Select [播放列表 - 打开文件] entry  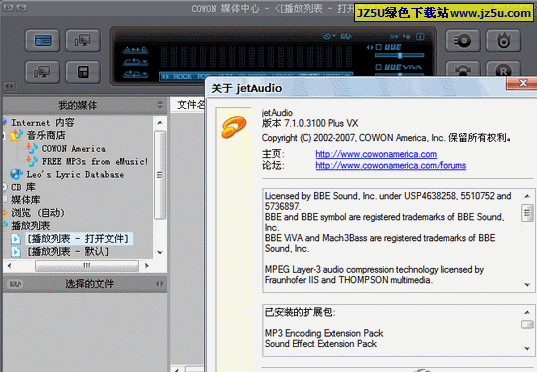point(78,238)
